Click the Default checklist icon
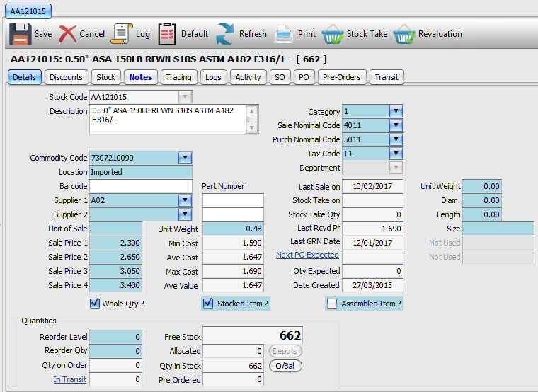 tap(168, 33)
